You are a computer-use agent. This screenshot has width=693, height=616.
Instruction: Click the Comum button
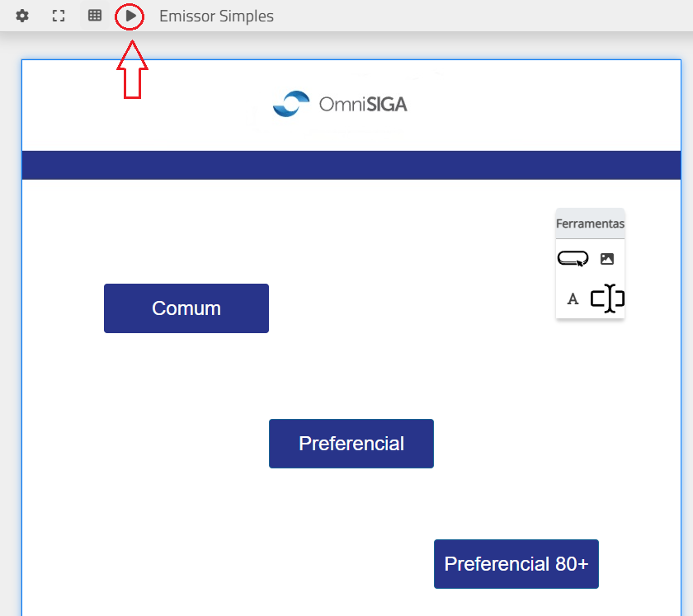tap(186, 308)
